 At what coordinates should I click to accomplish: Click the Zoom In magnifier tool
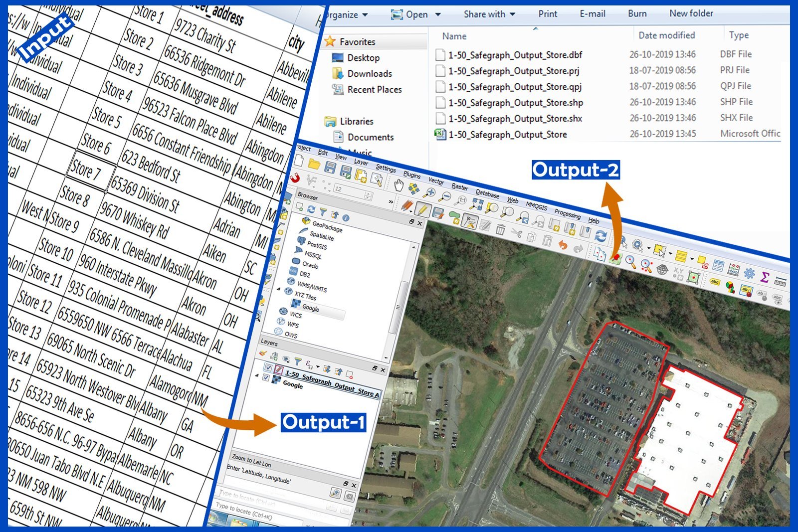click(429, 193)
